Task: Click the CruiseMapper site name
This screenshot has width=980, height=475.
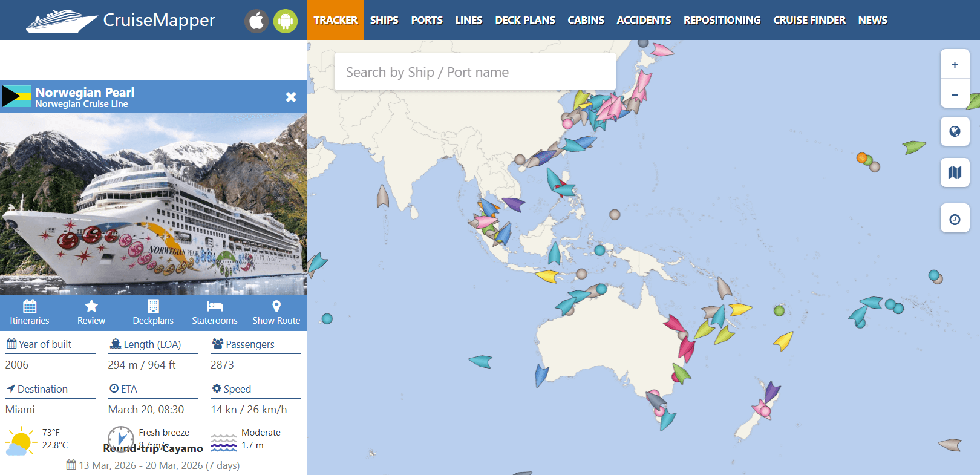Action: click(159, 21)
